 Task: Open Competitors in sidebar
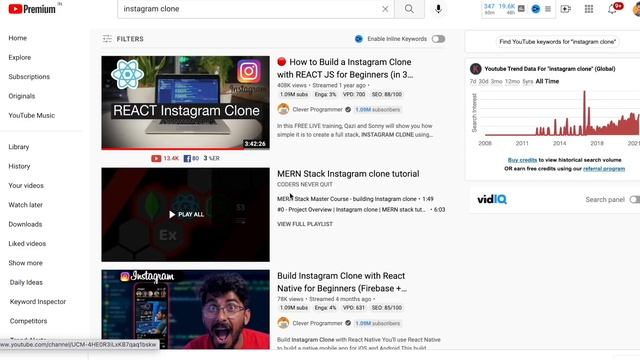[x=28, y=321]
